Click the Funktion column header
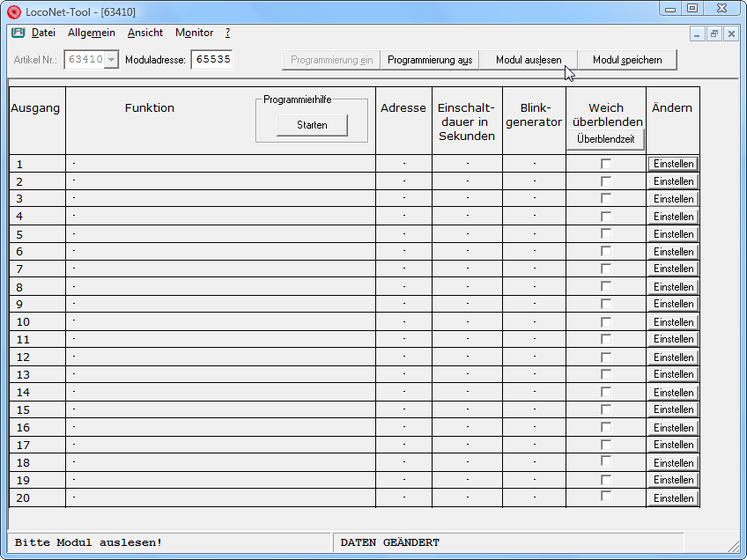 coord(150,108)
